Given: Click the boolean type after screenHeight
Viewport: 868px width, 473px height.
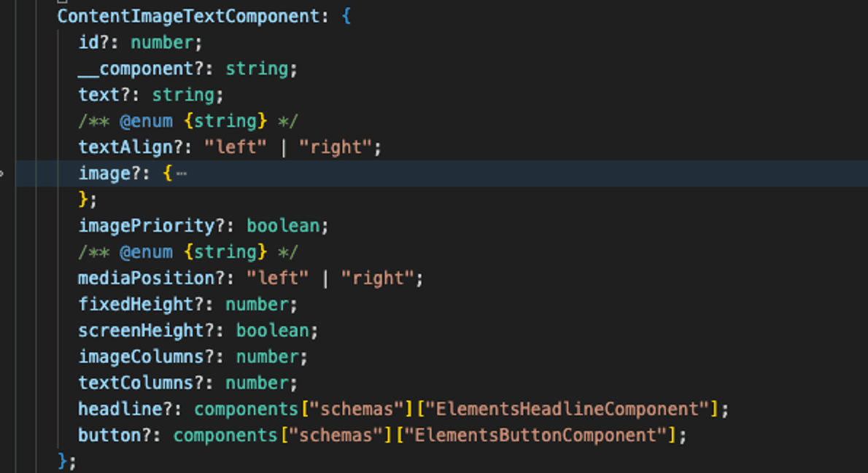Looking at the screenshot, I should [x=272, y=331].
